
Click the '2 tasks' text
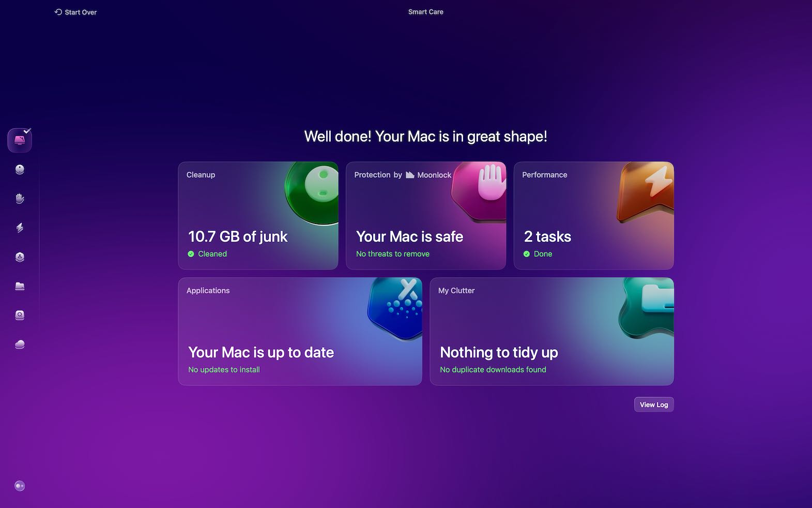(x=547, y=236)
